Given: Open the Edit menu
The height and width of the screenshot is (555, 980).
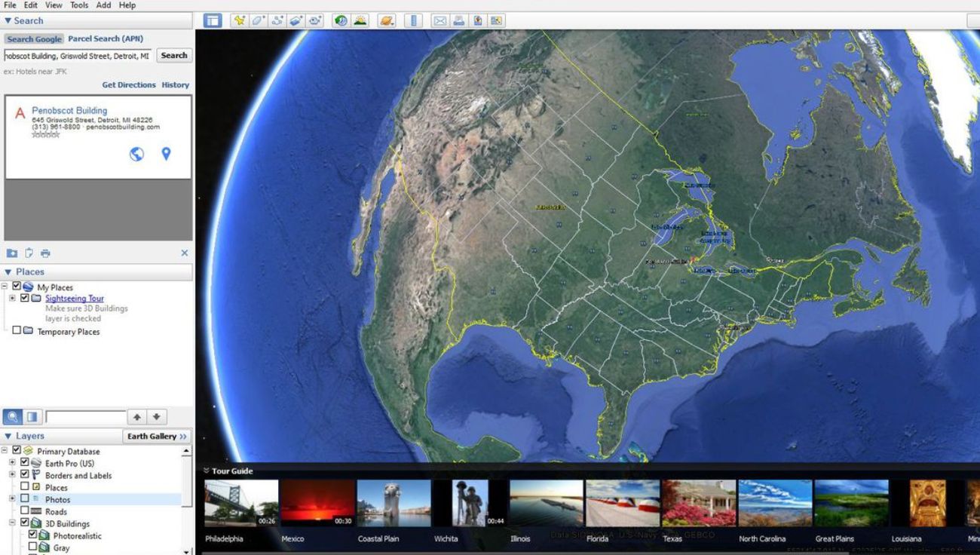Looking at the screenshot, I should tap(30, 5).
